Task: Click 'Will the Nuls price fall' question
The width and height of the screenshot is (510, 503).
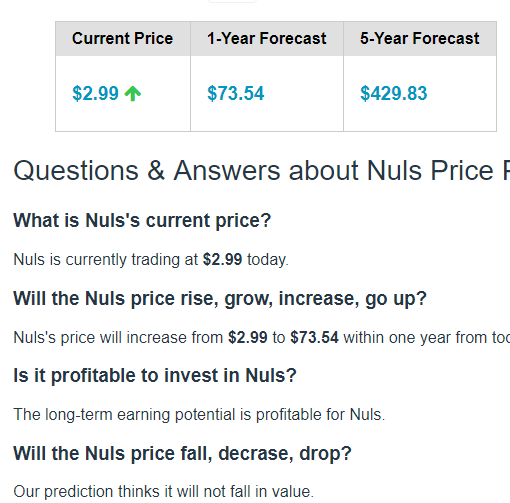Action: click(x=182, y=454)
